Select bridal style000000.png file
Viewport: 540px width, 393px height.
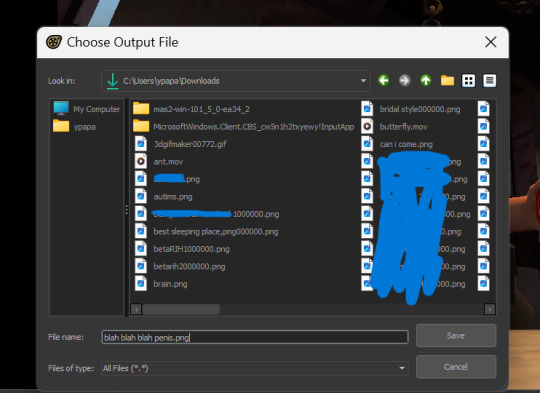[x=411, y=109]
